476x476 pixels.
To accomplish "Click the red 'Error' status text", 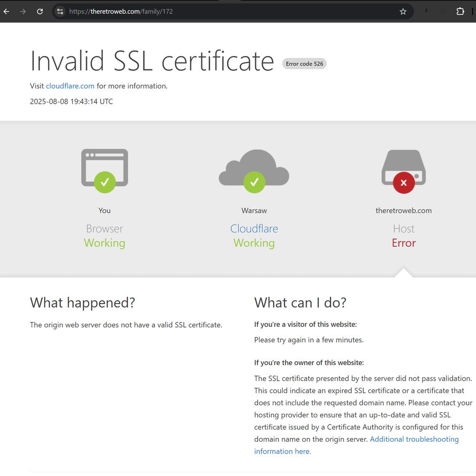I will (x=404, y=243).
